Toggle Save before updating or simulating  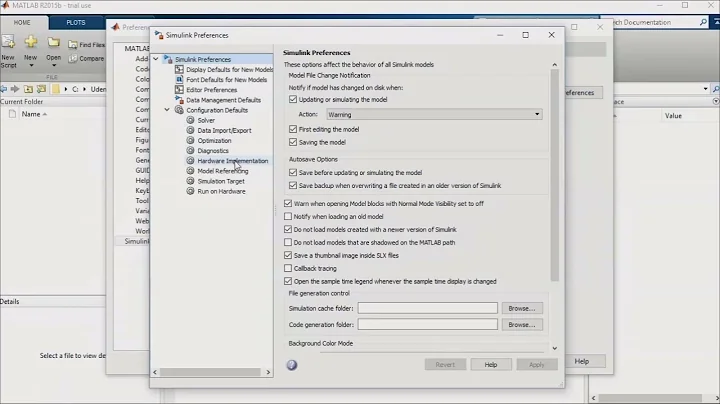(293, 172)
